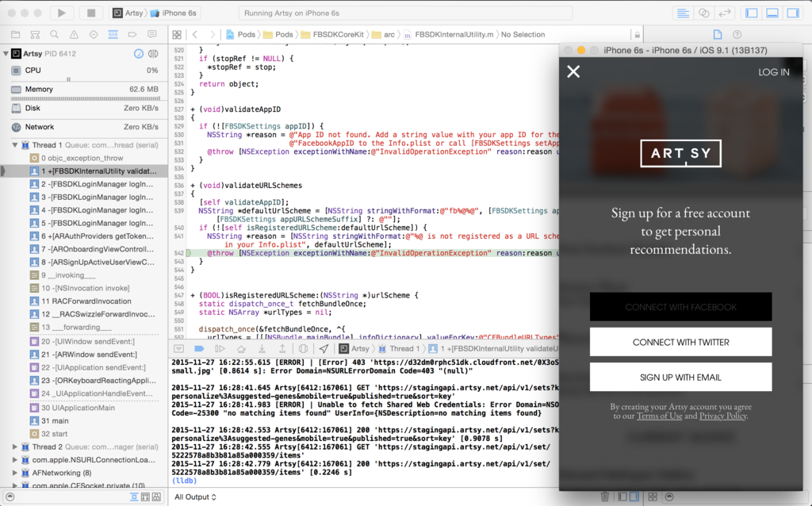The height and width of the screenshot is (506, 812).
Task: Click the gauge view icon next to Artsy PID
Action: pyautogui.click(x=138, y=53)
